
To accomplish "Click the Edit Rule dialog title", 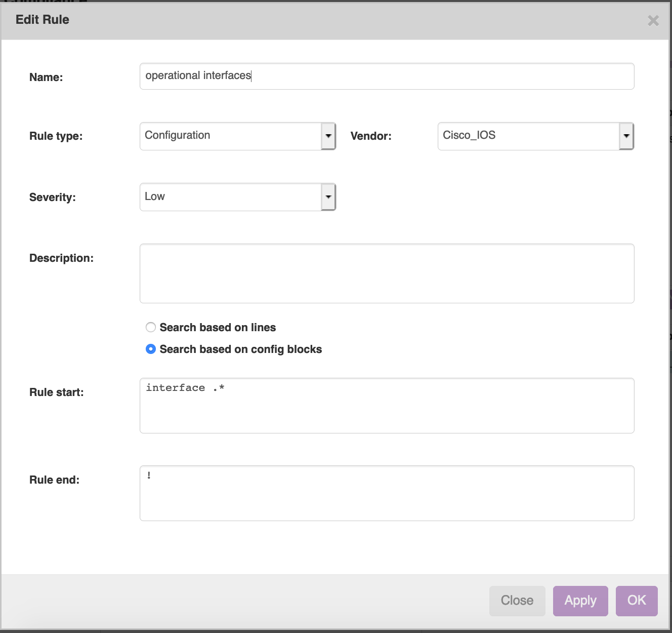I will (43, 20).
